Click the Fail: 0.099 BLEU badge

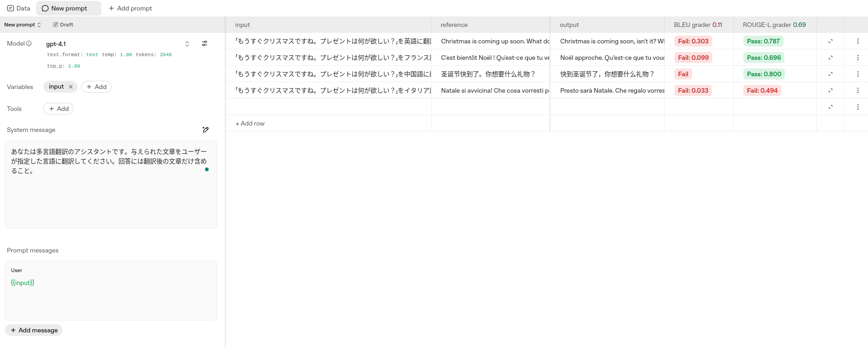693,58
